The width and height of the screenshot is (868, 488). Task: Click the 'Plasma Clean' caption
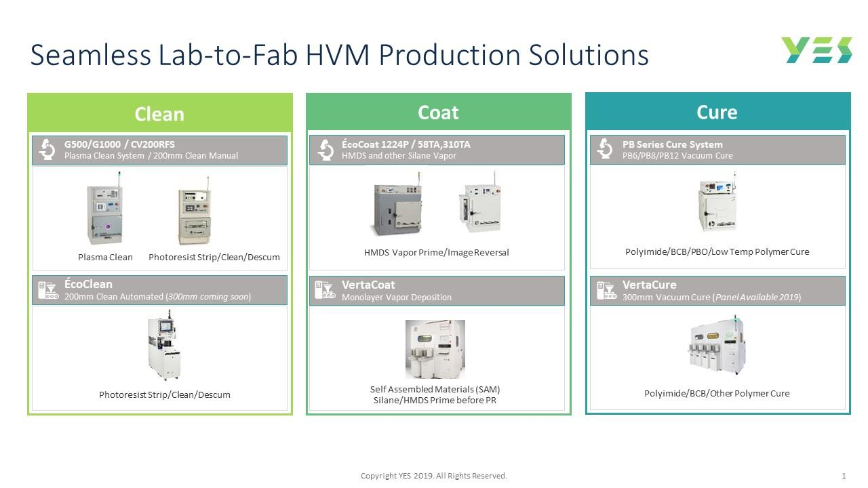click(105, 257)
